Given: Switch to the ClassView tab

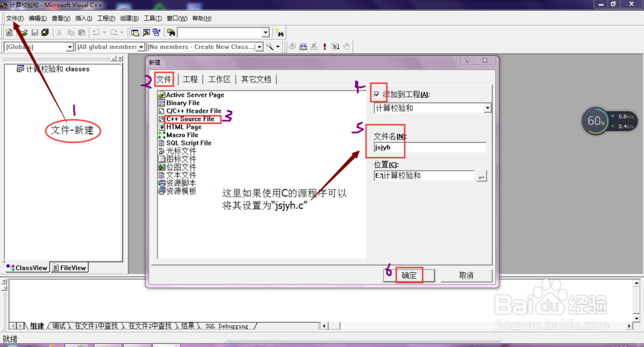Looking at the screenshot, I should pos(27,268).
